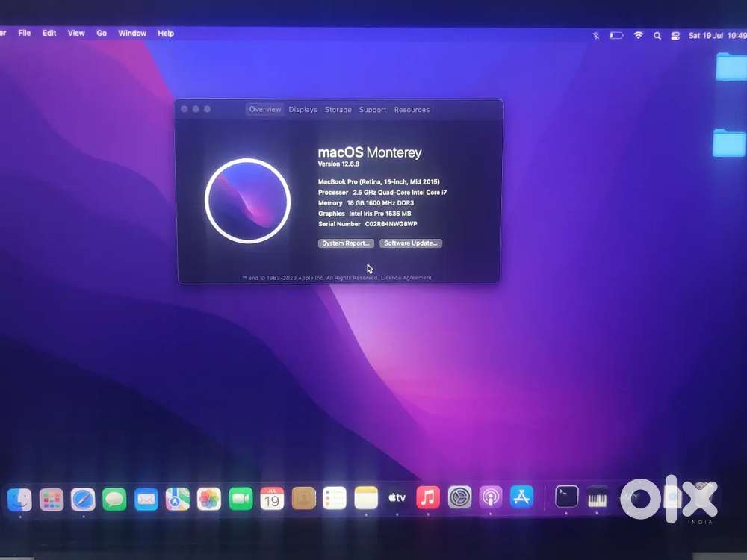This screenshot has height=560, width=747.
Task: Switch to the Storage tab
Action: tap(338, 110)
